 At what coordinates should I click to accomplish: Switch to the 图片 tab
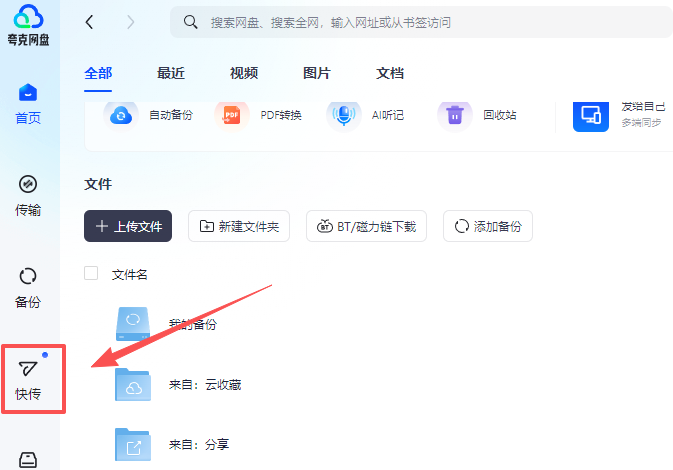317,73
